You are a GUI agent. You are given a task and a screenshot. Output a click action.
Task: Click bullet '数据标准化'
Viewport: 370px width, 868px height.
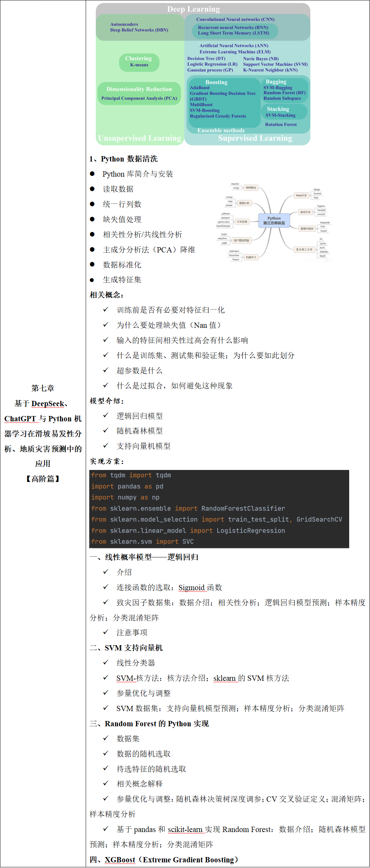click(122, 265)
